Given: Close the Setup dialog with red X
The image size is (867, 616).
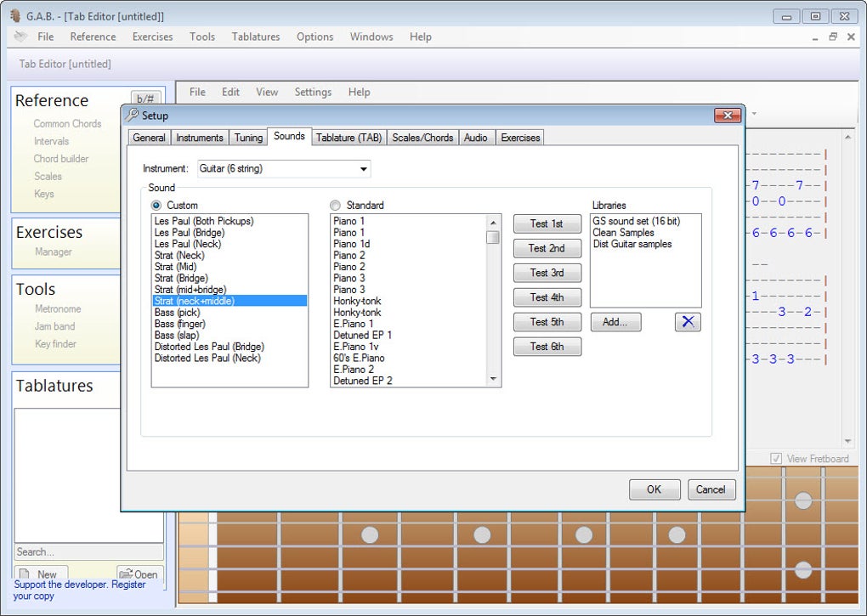Looking at the screenshot, I should point(727,116).
